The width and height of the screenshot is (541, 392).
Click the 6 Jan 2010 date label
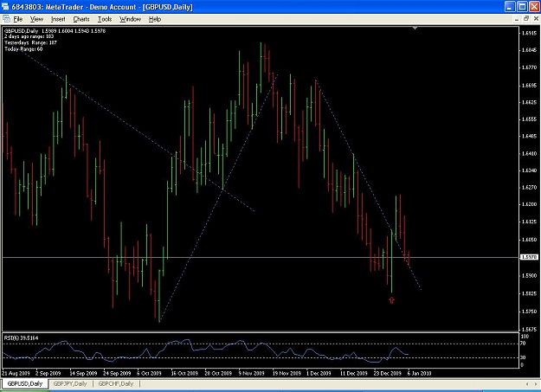click(x=419, y=373)
